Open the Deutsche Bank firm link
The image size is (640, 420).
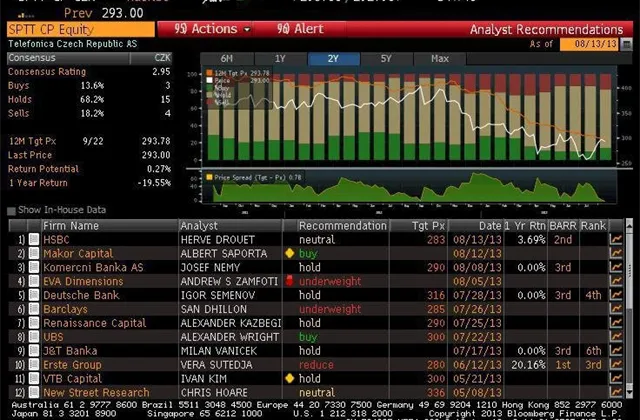(81, 295)
